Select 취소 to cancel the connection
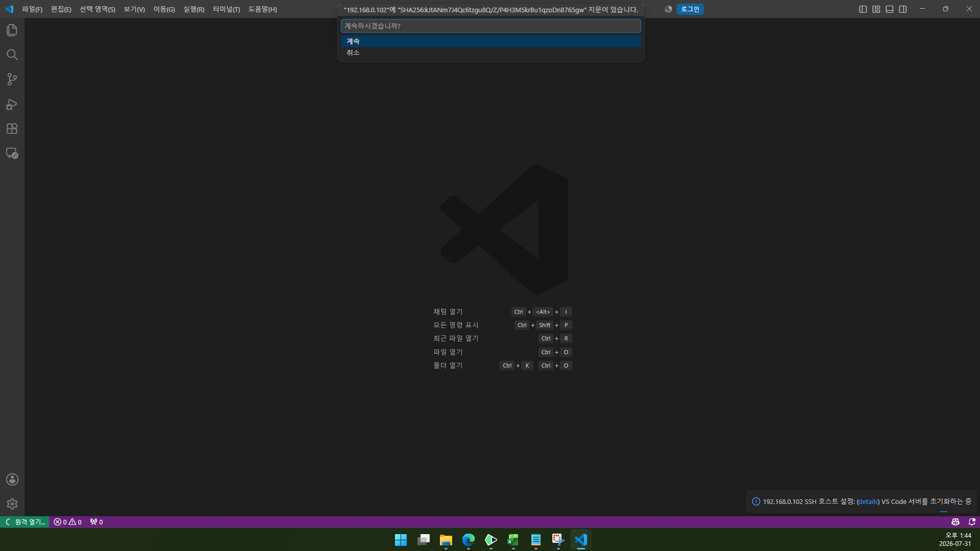Viewport: 980px width, 551px height. point(491,53)
